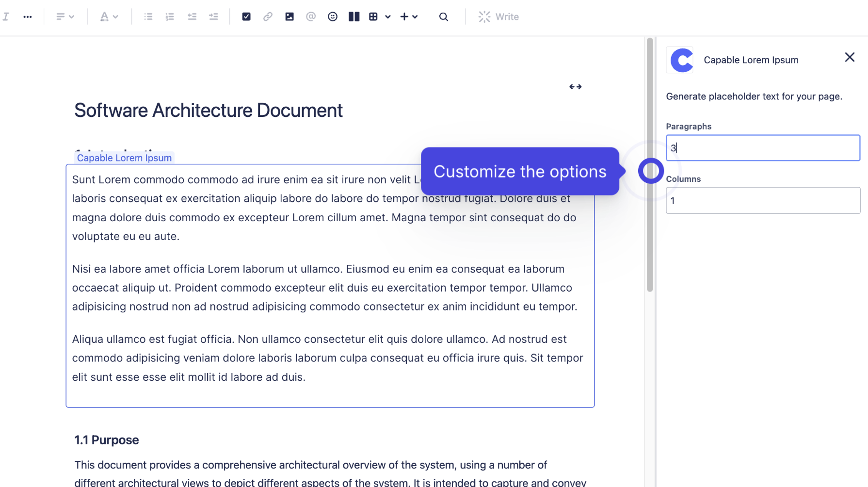Insert a columns layout
The height and width of the screenshot is (487, 868).
tap(354, 16)
